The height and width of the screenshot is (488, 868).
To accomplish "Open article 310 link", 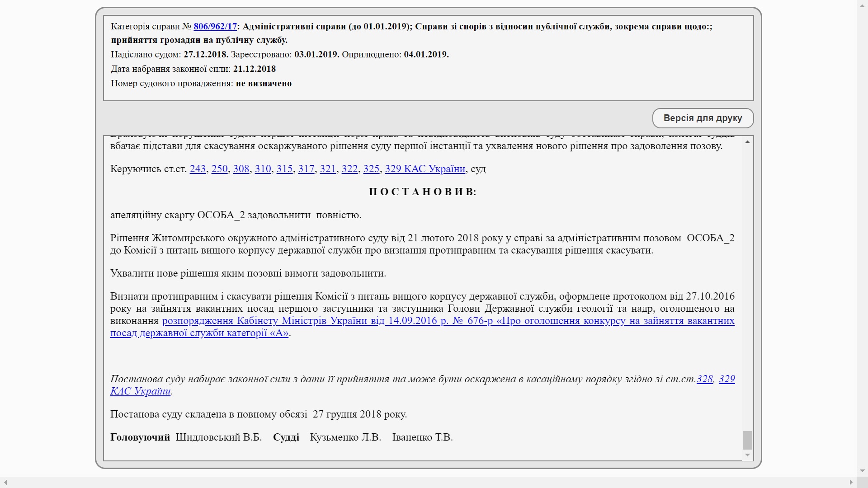I will (x=263, y=169).
